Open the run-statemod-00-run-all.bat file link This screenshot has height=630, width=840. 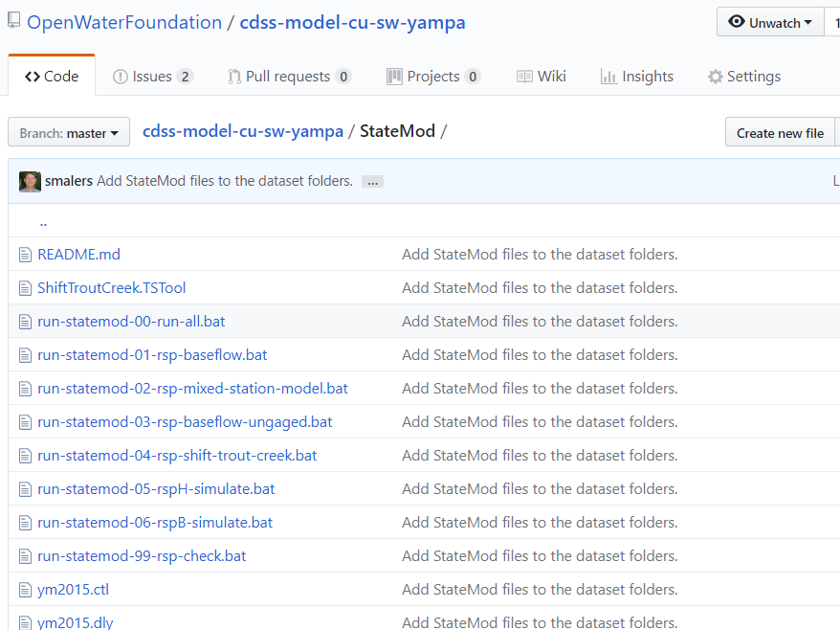131,321
